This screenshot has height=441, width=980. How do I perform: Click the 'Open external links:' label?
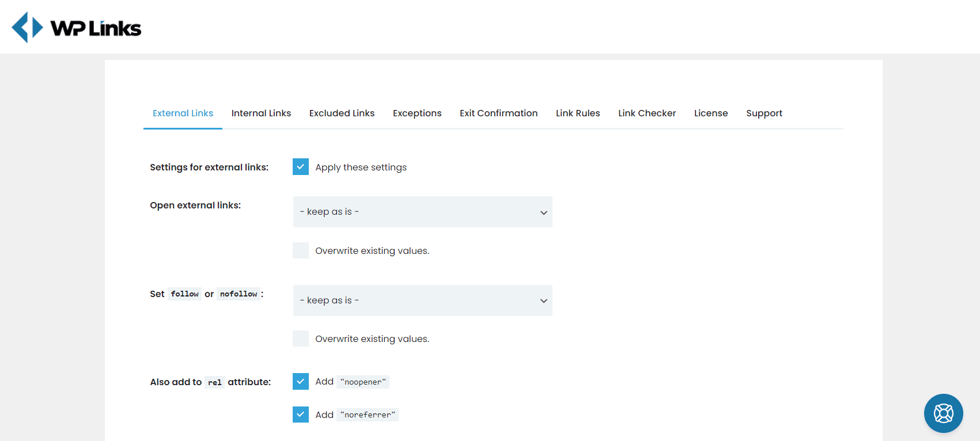[195, 206]
